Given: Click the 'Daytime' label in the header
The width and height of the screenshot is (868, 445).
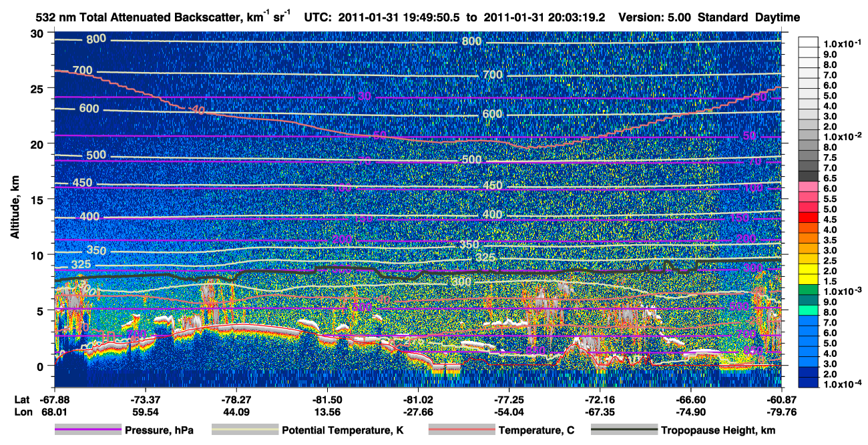Looking at the screenshot, I should 777,17.
